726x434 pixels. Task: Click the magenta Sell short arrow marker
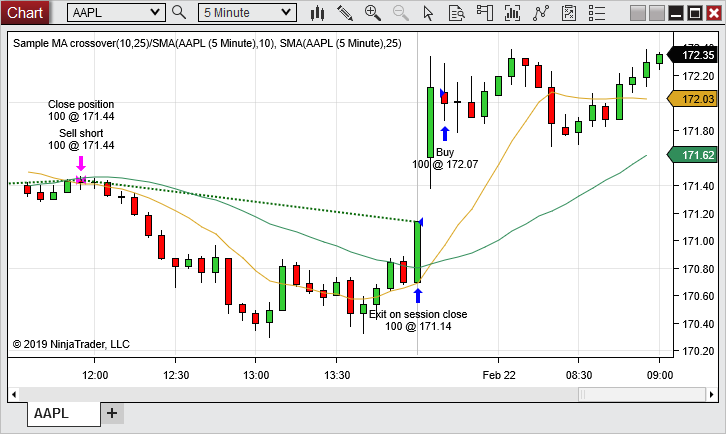[81, 164]
